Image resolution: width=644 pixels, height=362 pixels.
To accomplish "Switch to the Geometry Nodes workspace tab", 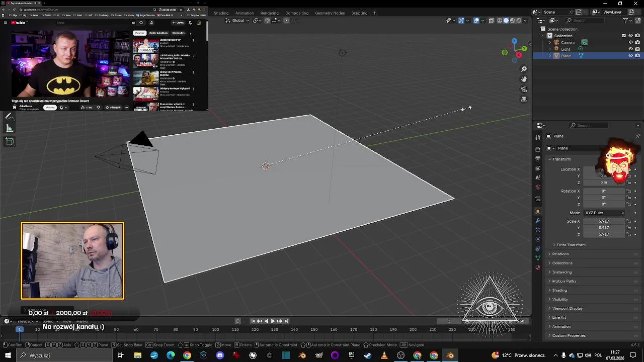I will (x=330, y=13).
